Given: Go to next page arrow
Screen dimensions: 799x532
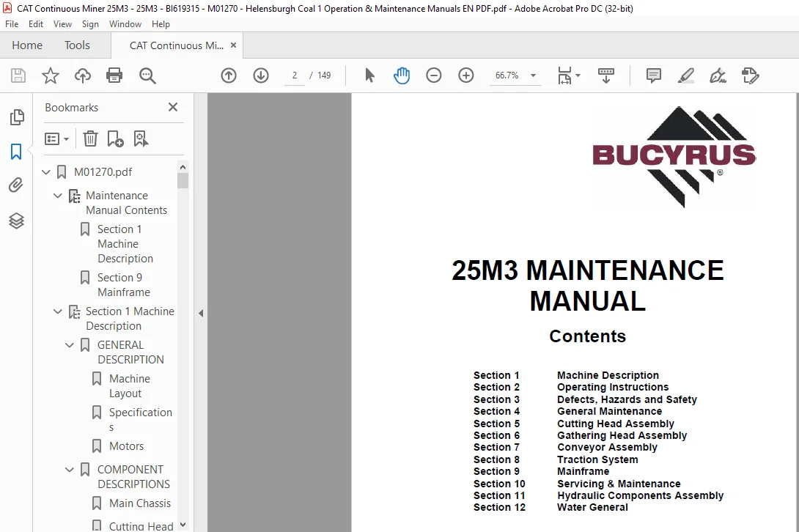Looking at the screenshot, I should (261, 75).
